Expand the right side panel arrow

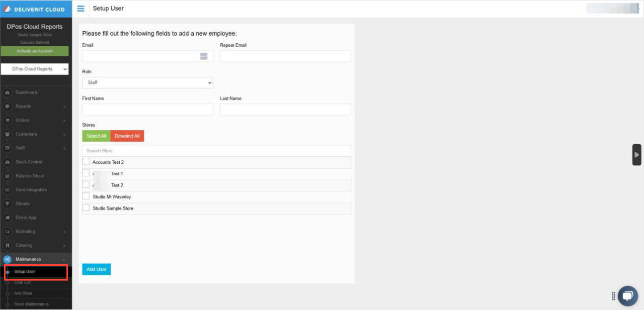click(637, 155)
